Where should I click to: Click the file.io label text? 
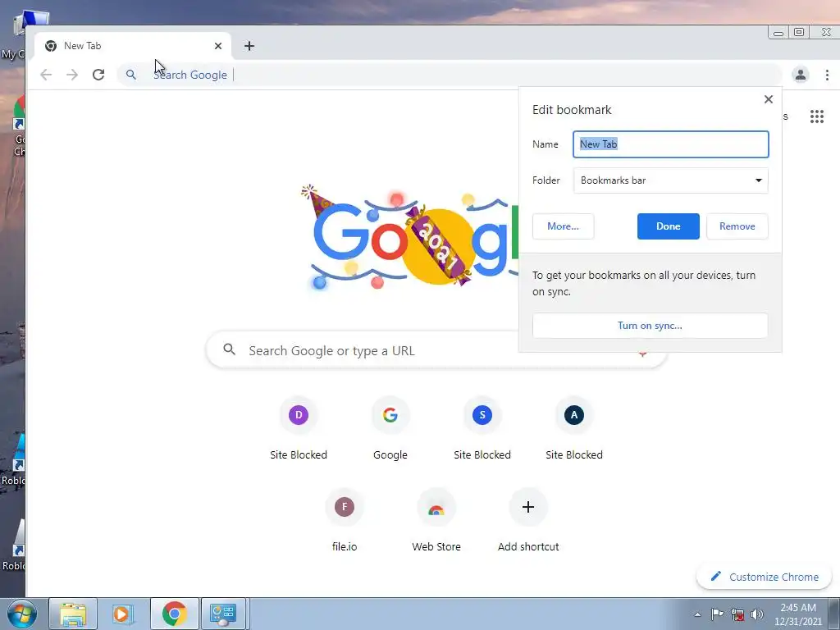point(345,546)
